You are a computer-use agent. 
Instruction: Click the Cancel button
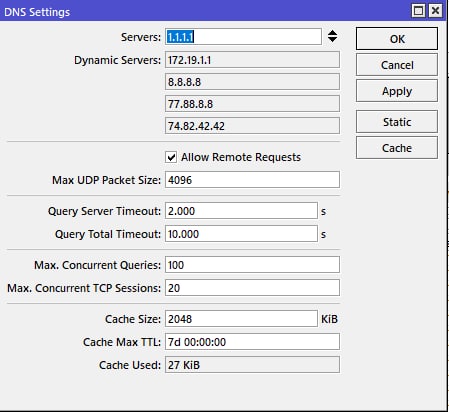point(397,65)
